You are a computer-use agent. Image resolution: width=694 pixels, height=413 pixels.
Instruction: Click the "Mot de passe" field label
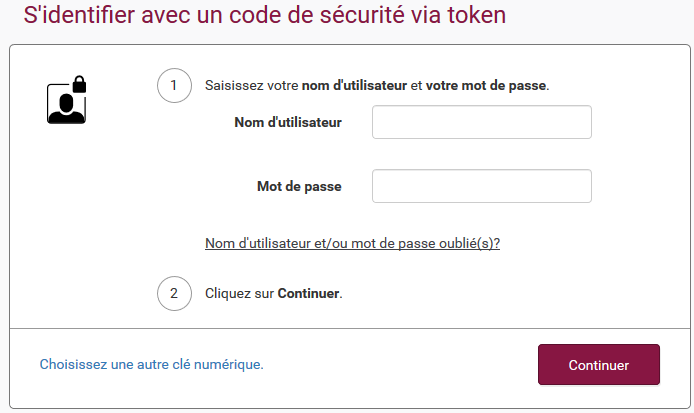click(x=299, y=186)
